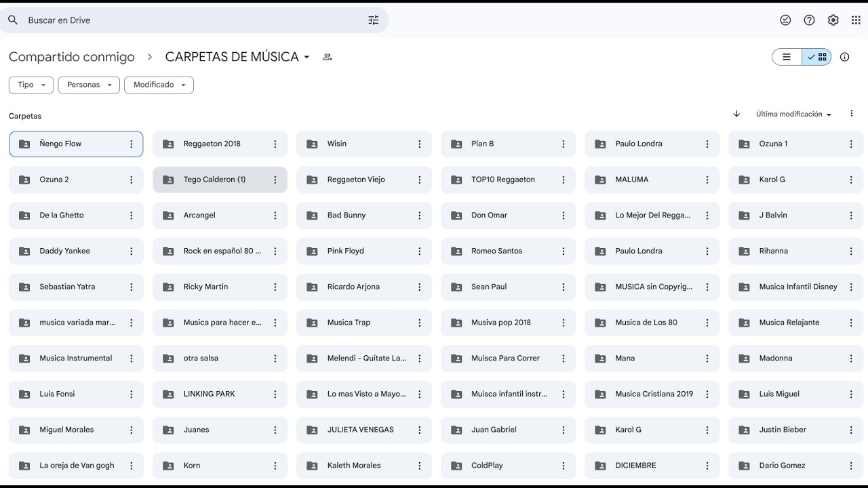868x488 pixels.
Task: Expand CARPETAS DE MÚSICA folder title dropdown
Action: click(x=307, y=57)
